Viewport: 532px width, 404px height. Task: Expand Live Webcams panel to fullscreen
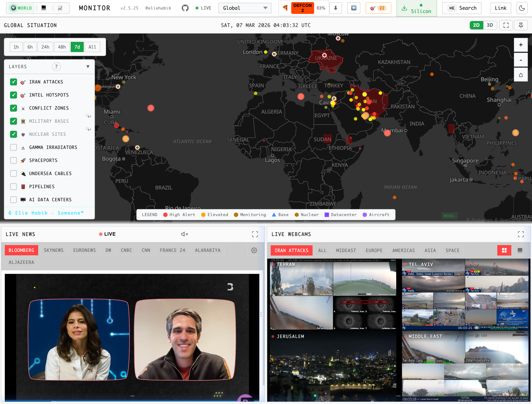pyautogui.click(x=521, y=234)
